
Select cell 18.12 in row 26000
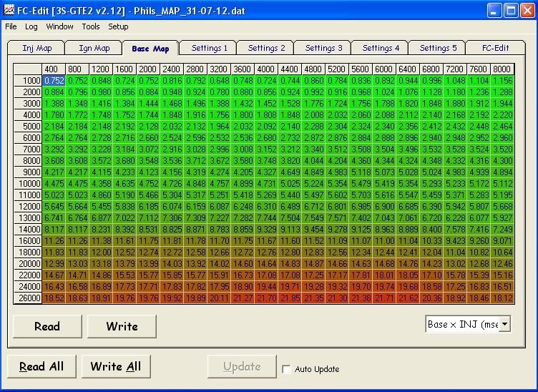[502, 298]
